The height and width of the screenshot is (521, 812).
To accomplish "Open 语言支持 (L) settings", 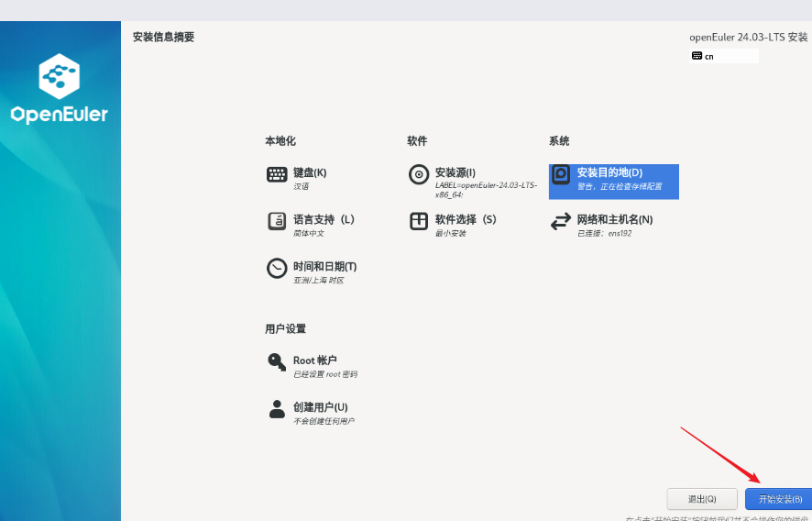I will [311, 225].
